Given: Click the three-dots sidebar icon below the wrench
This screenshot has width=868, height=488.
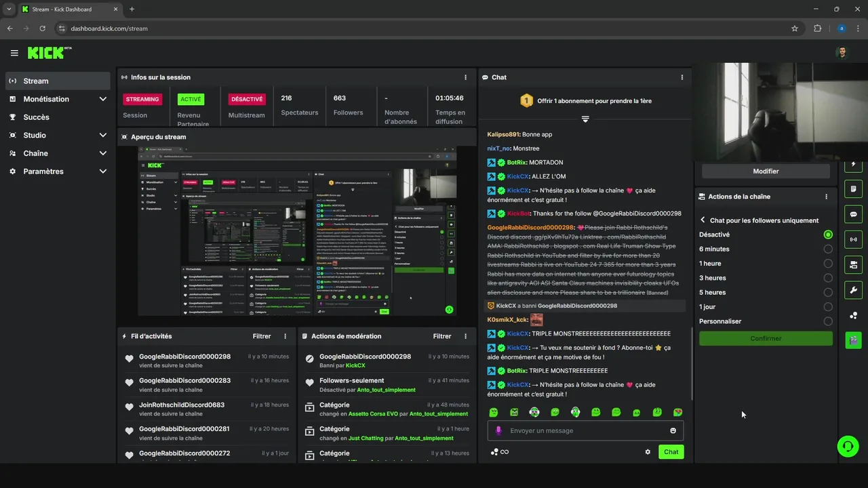Looking at the screenshot, I should pyautogui.click(x=853, y=315).
